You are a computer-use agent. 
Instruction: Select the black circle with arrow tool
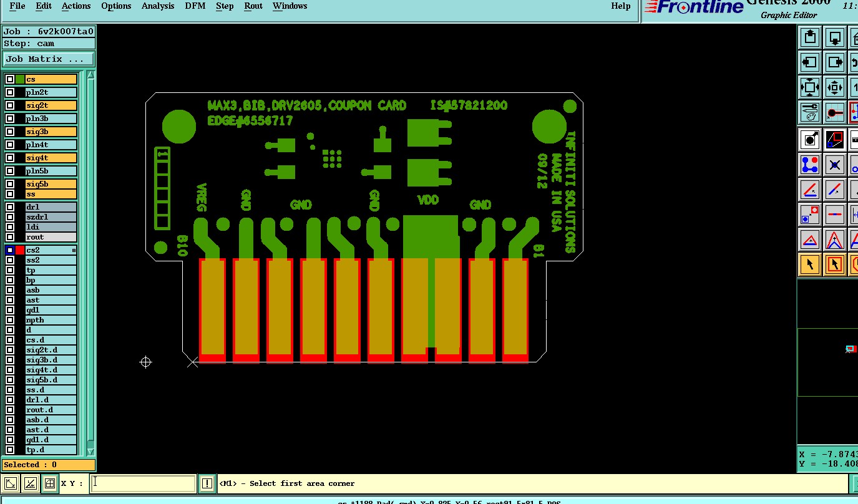[810, 140]
